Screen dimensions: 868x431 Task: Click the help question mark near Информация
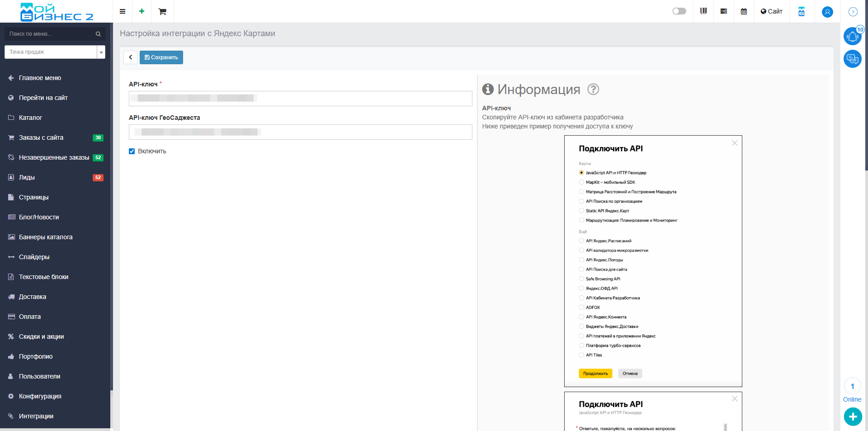(593, 90)
